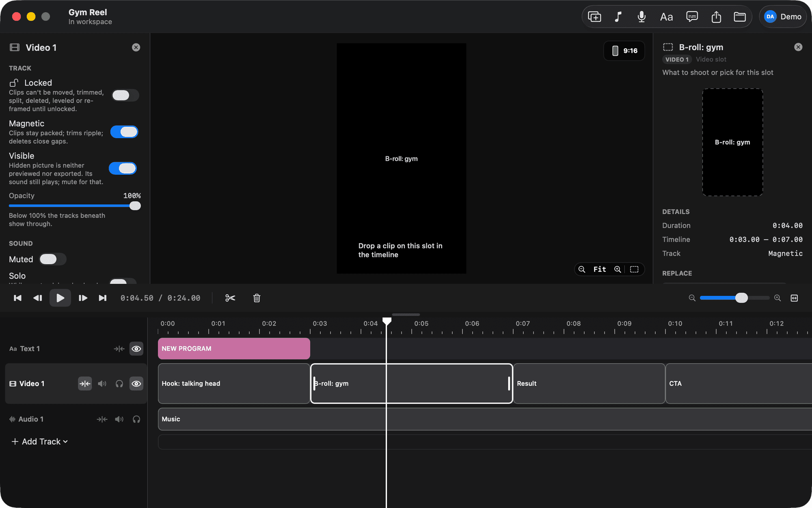The image size is (812, 508).
Task: Click the fit timeline to width icon
Action: point(795,298)
